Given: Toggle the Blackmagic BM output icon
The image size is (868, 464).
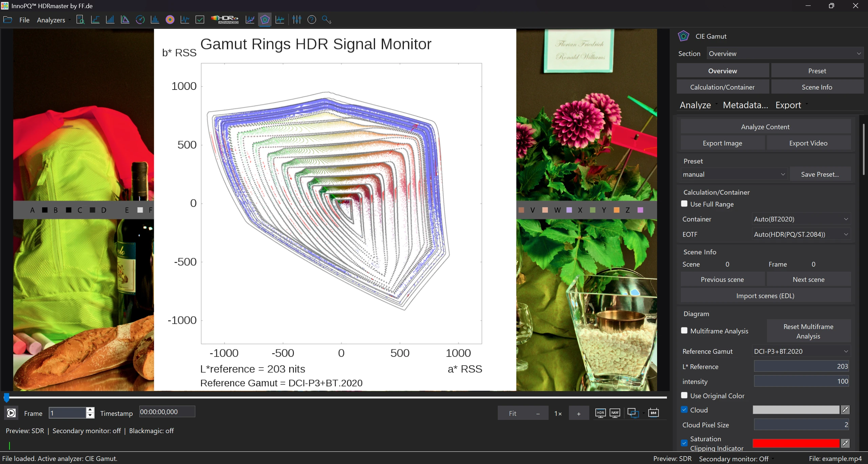Looking at the screenshot, I should (653, 413).
